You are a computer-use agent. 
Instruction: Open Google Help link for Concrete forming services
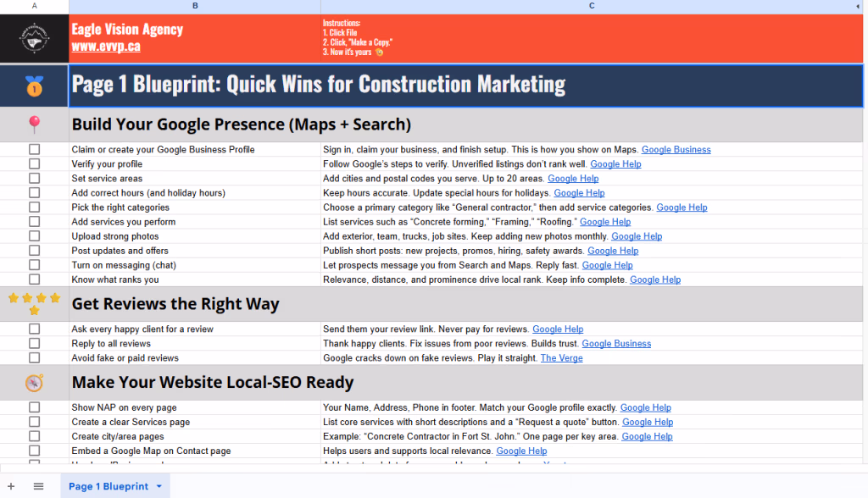(x=605, y=221)
